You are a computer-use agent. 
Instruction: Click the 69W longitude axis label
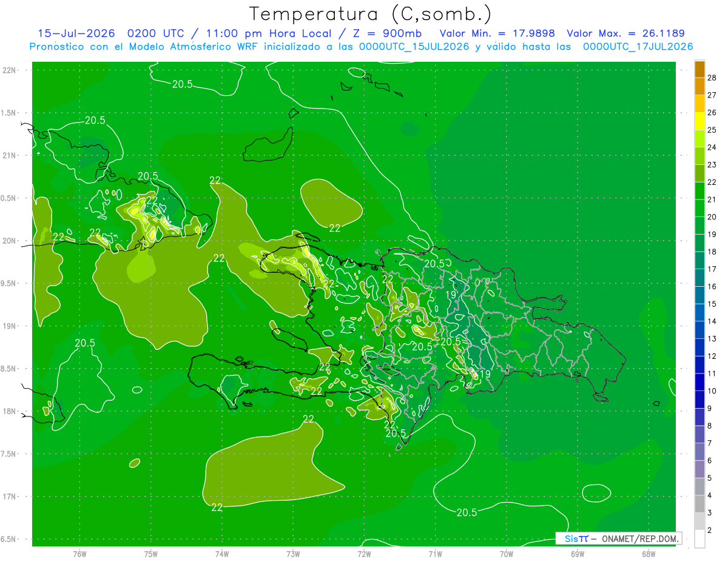[x=577, y=554]
